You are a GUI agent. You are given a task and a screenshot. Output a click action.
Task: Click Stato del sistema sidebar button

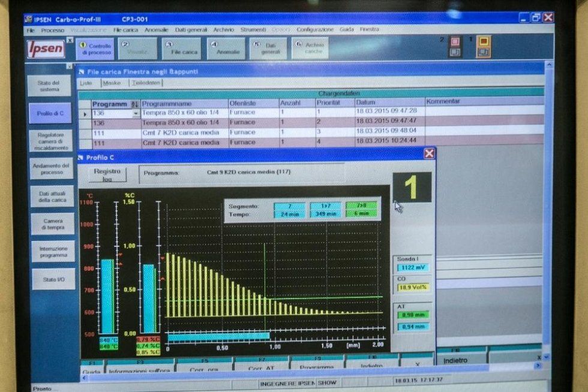click(49, 86)
